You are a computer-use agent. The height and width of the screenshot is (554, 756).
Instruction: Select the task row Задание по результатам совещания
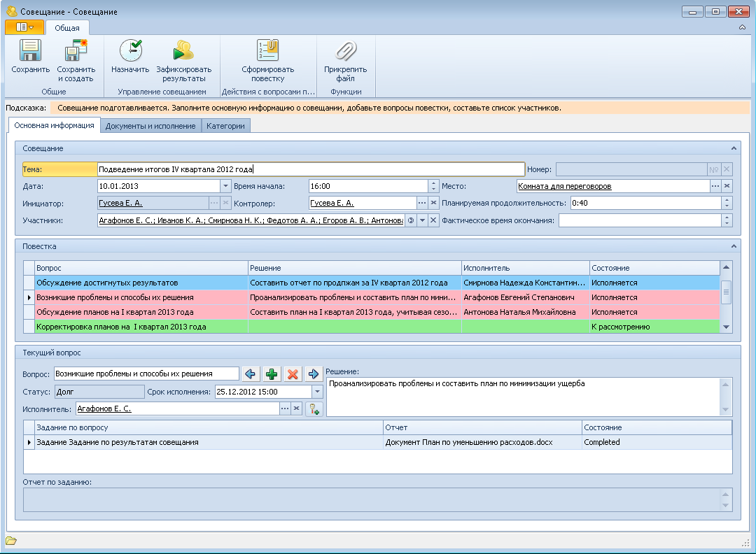[x=378, y=442]
